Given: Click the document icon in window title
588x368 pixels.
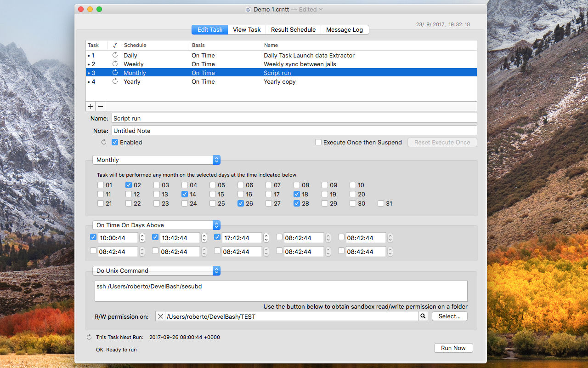Looking at the screenshot, I should (249, 9).
